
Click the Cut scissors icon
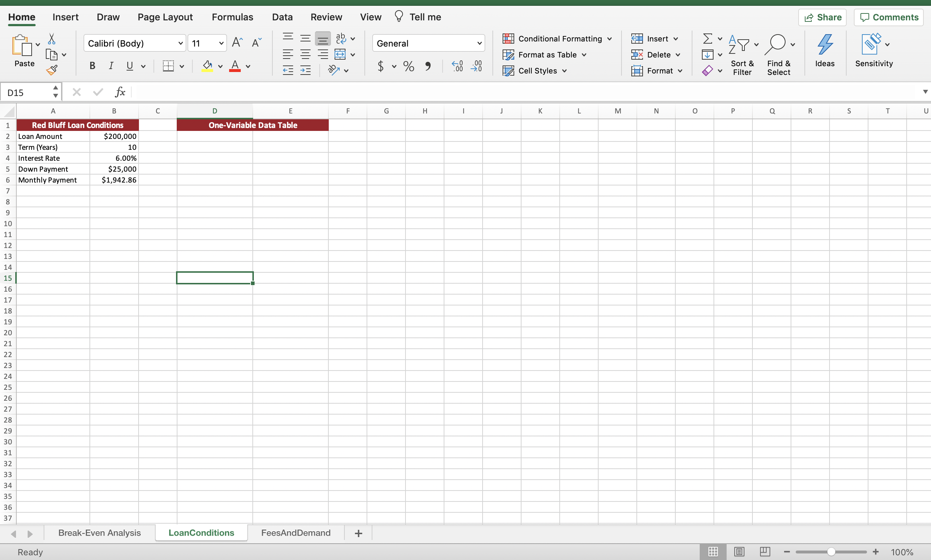52,39
